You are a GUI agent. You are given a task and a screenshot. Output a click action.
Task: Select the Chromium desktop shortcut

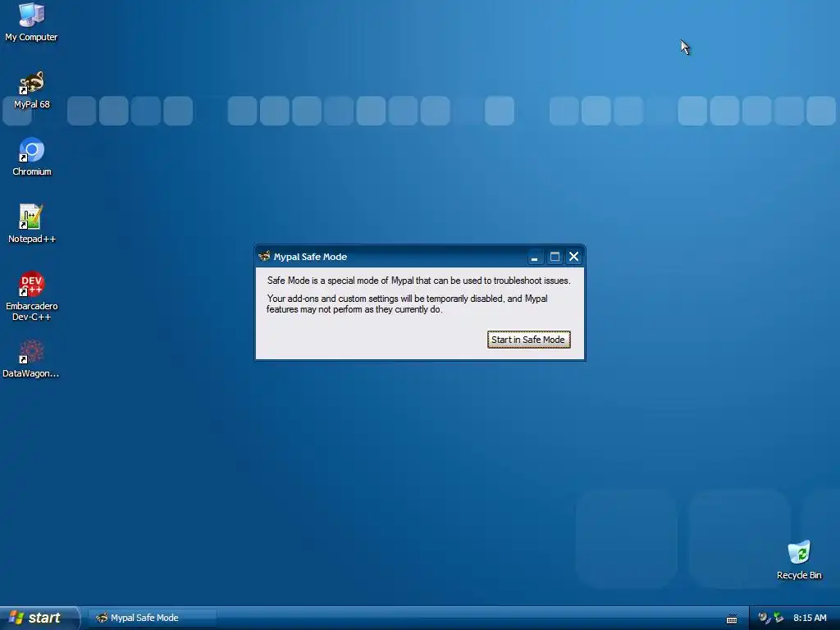[x=32, y=157]
